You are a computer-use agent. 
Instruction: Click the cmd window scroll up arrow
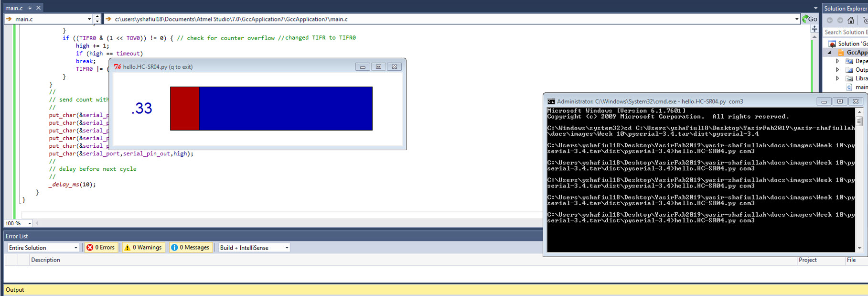tap(860, 112)
